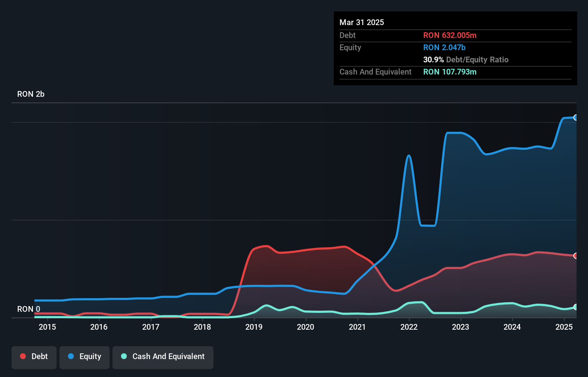Click the red dot in Debt legend

(x=23, y=356)
